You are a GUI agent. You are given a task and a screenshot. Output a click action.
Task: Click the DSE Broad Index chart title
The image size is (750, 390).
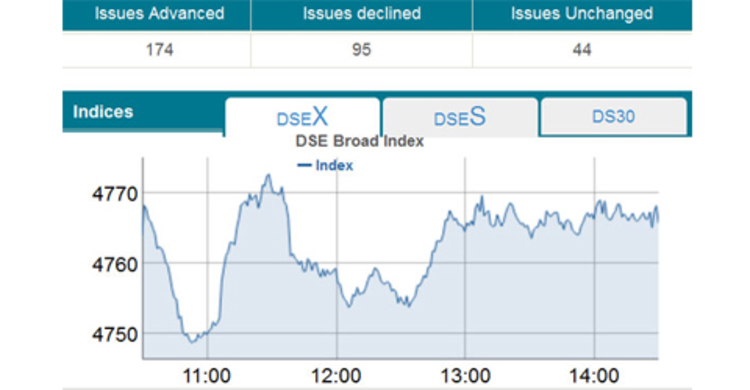pyautogui.click(x=360, y=141)
